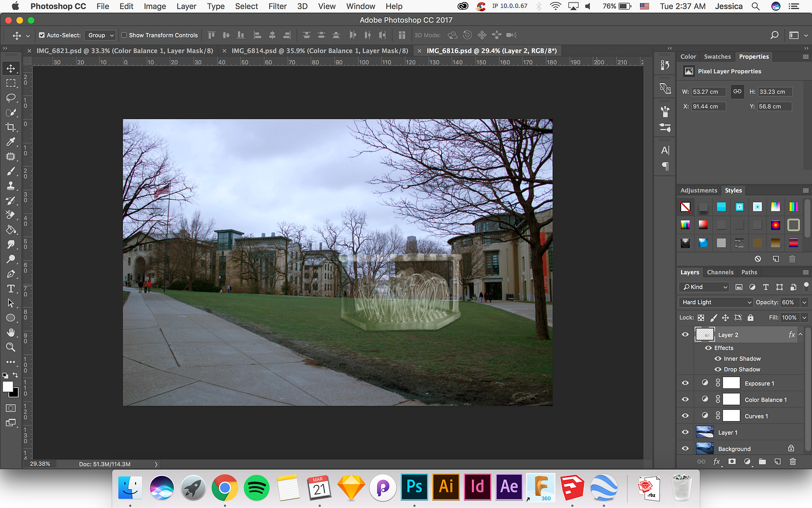Image resolution: width=812 pixels, height=508 pixels.
Task: Enable Show Transform Controls checkbox
Action: (x=124, y=35)
